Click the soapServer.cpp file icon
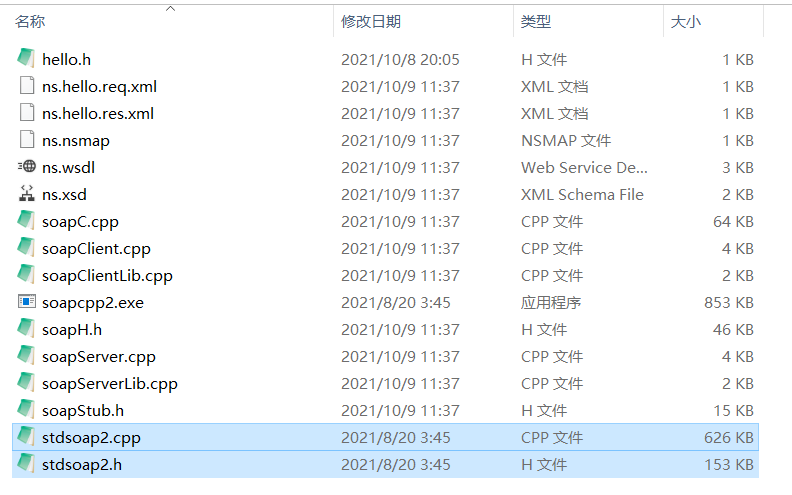 [x=26, y=356]
